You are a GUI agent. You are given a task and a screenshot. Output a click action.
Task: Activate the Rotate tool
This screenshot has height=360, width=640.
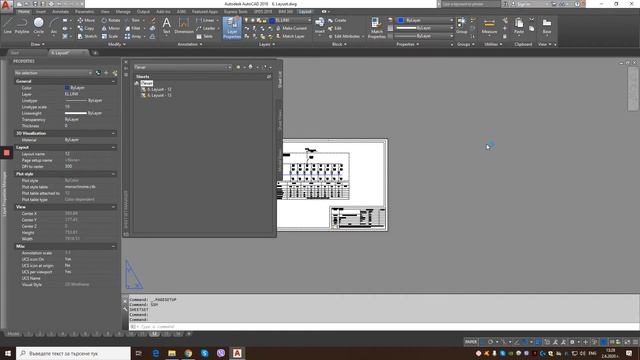[111, 20]
